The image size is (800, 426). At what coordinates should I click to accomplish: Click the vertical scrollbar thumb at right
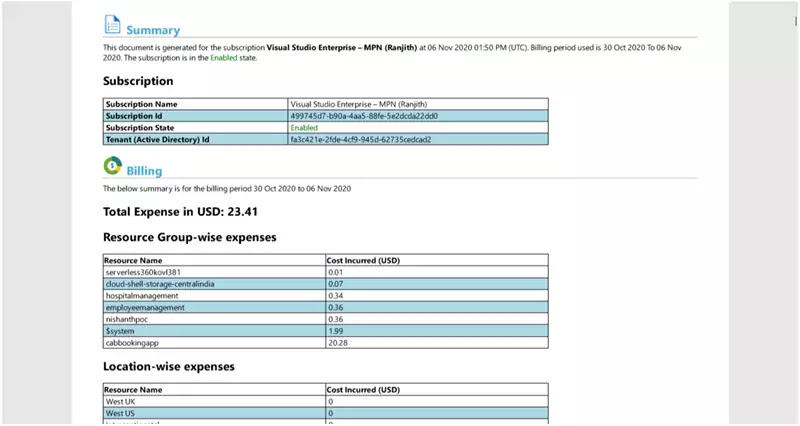coord(795,20)
